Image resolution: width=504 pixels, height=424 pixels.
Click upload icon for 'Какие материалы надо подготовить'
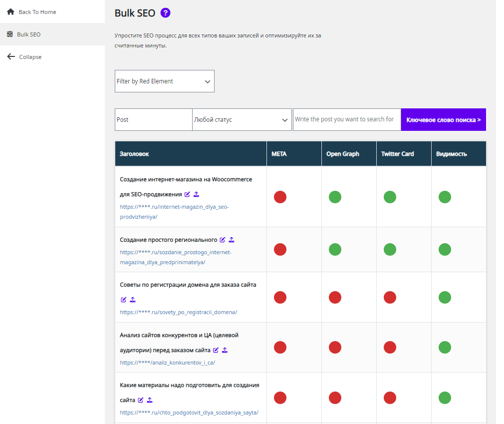click(150, 400)
